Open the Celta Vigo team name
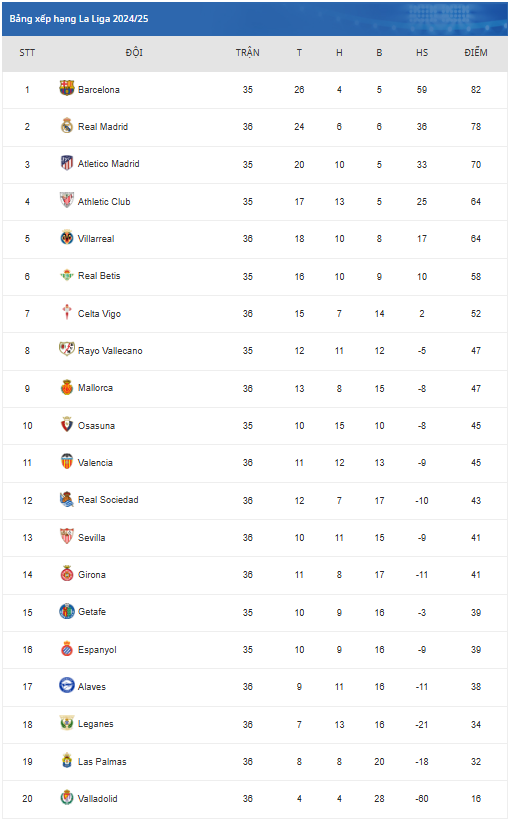This screenshot has height=822, width=511. [x=99, y=313]
